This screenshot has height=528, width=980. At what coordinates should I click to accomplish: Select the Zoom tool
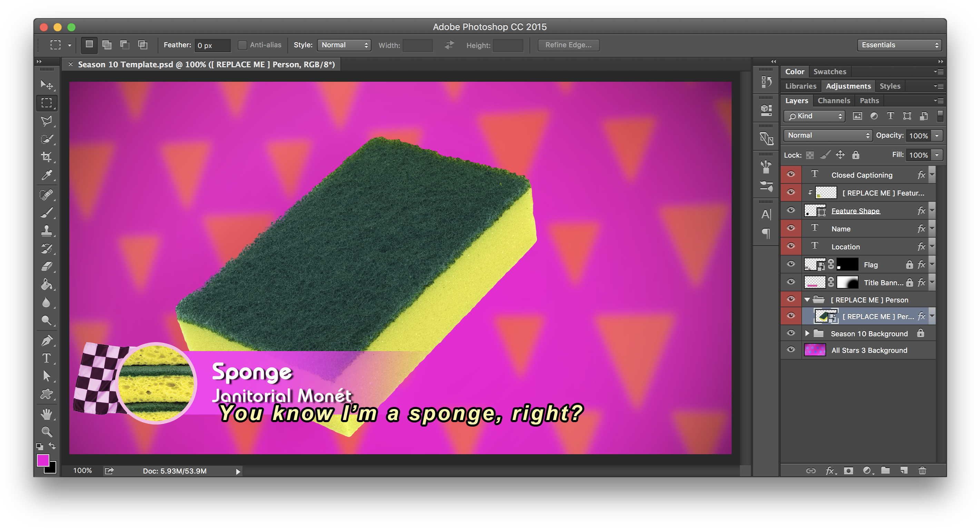point(47,432)
